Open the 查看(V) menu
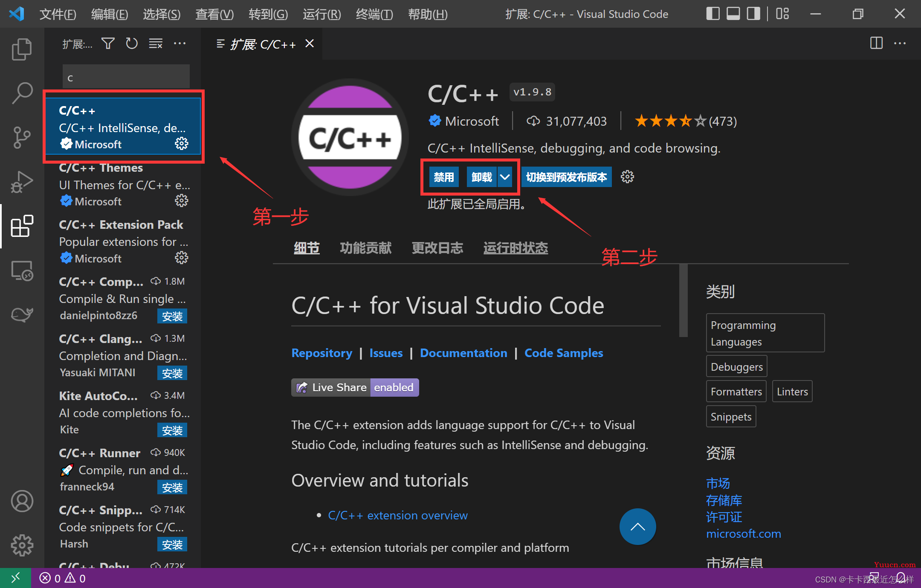 coord(214,14)
